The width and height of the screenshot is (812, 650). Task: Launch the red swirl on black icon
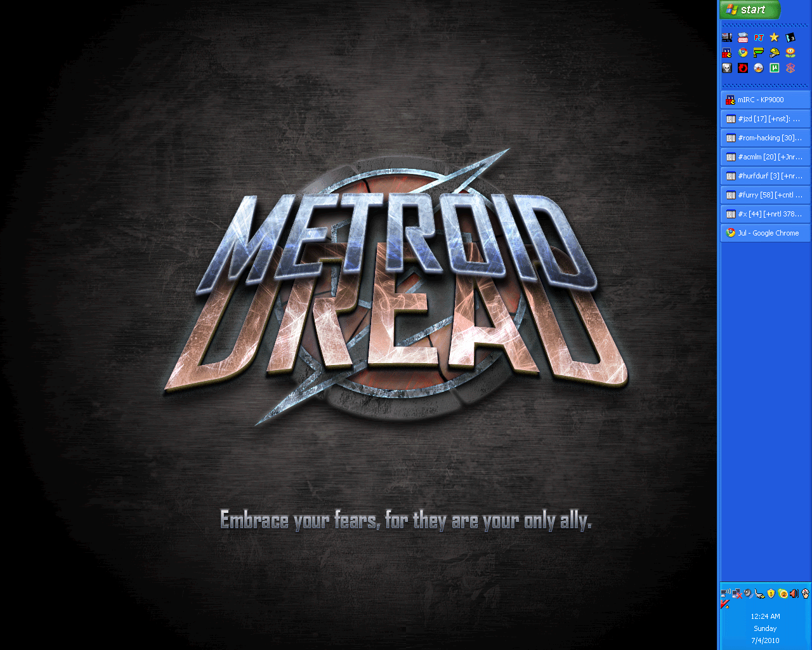tap(743, 68)
